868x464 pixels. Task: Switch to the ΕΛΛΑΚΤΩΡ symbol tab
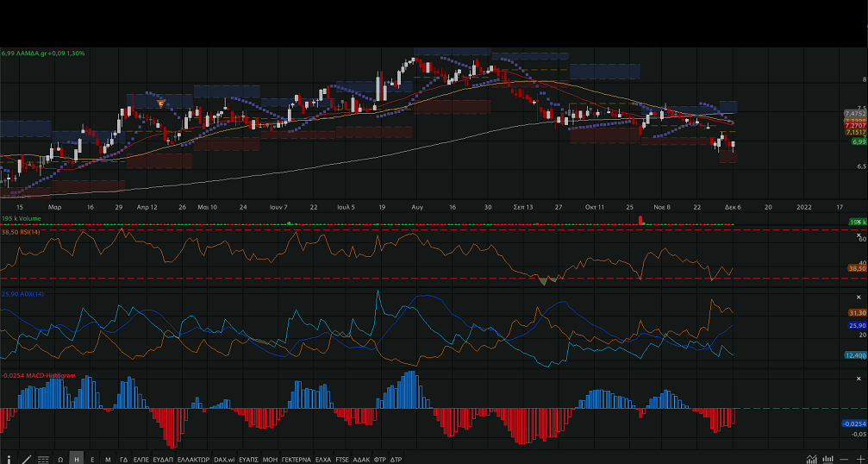click(193, 460)
